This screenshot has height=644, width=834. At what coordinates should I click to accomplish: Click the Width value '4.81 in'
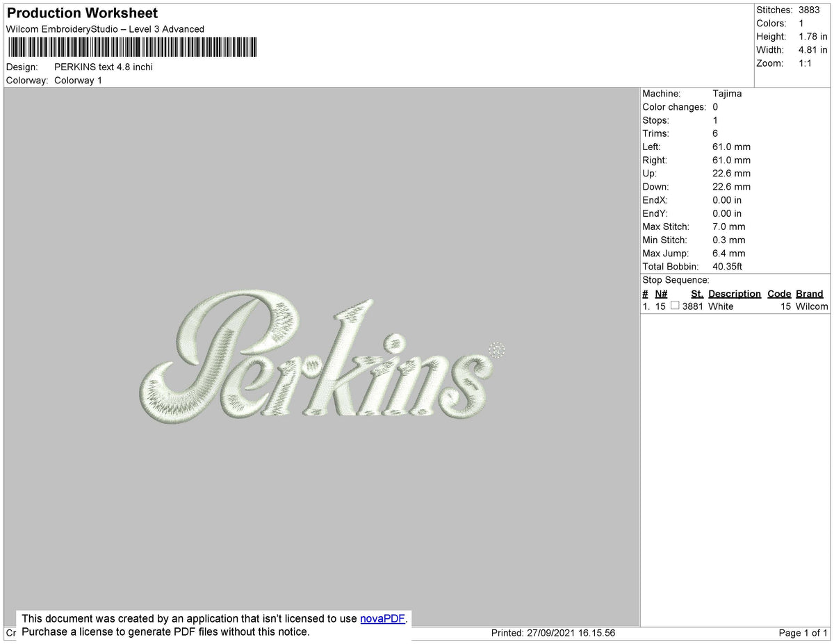pyautogui.click(x=813, y=49)
